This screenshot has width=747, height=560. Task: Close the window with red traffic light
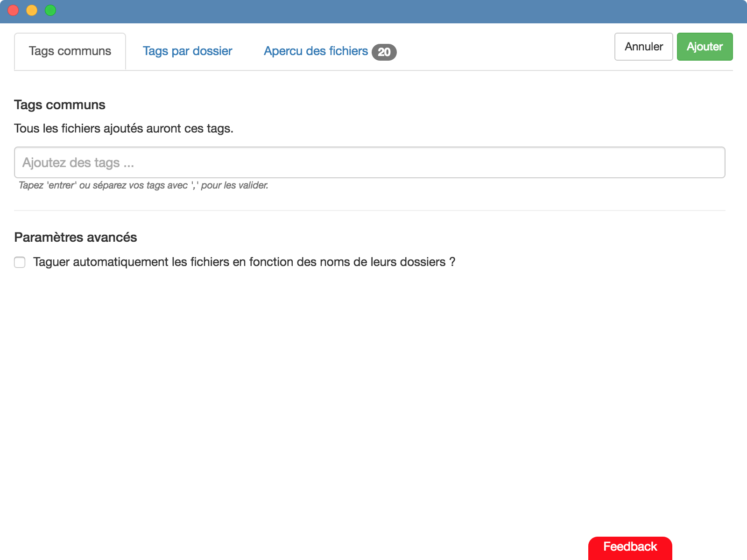pos(14,10)
